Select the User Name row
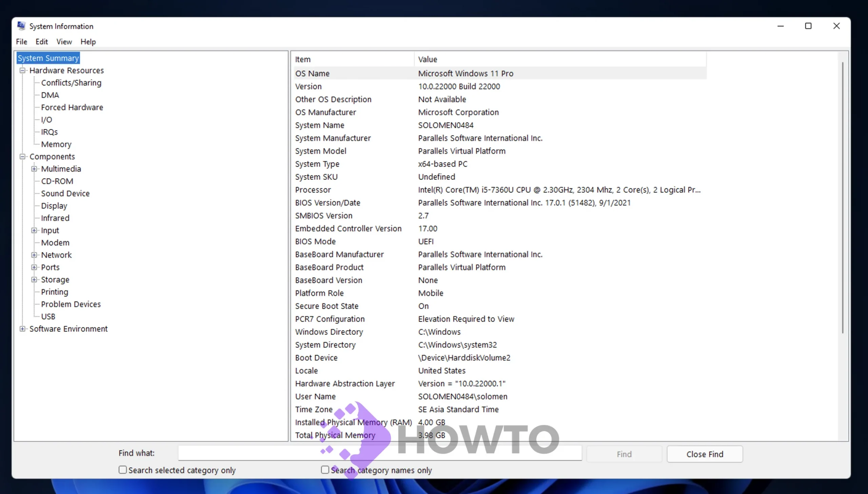Image resolution: width=868 pixels, height=494 pixels. (500, 396)
